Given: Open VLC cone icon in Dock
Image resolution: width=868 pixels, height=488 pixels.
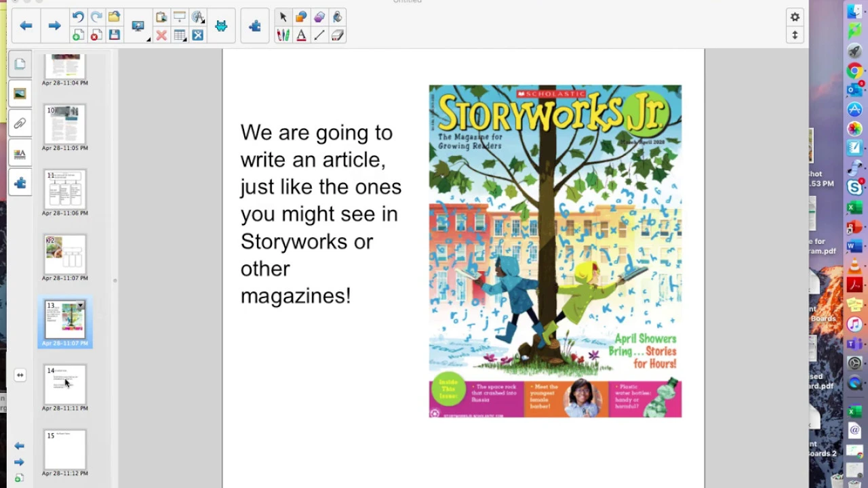Looking at the screenshot, I should tap(854, 265).
